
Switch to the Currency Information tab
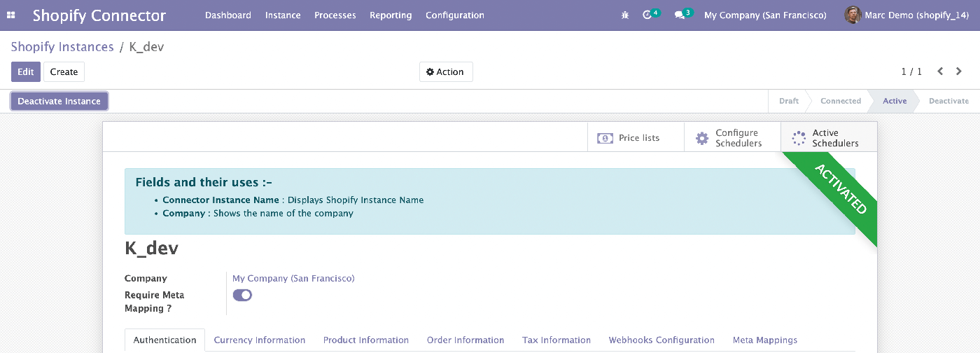pyautogui.click(x=260, y=340)
